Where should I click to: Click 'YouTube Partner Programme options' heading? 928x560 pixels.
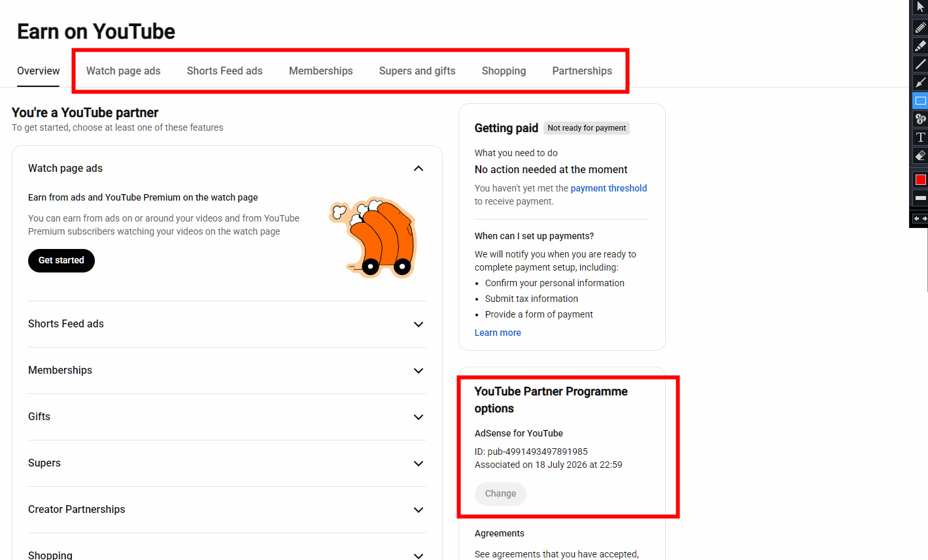point(551,400)
